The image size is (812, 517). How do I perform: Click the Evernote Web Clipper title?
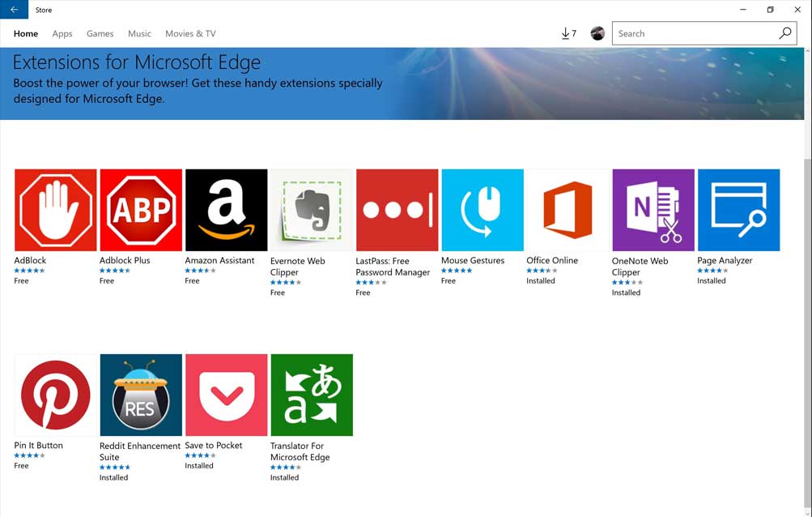point(298,267)
